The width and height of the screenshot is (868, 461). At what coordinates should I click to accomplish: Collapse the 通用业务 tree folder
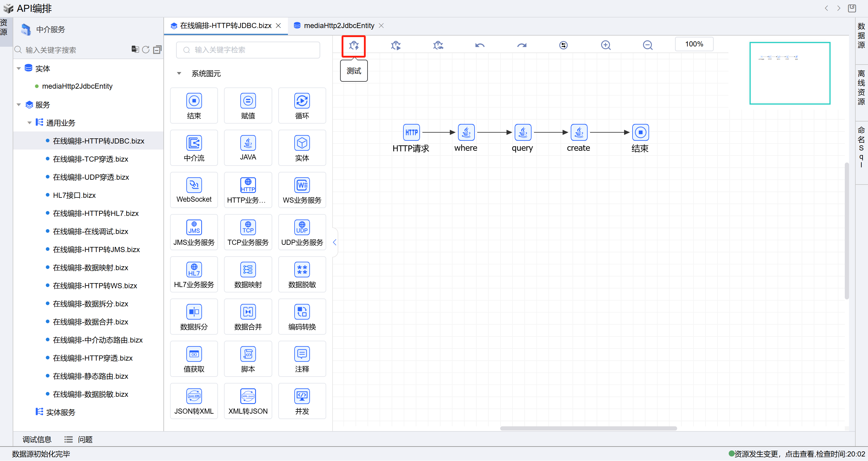(30, 123)
